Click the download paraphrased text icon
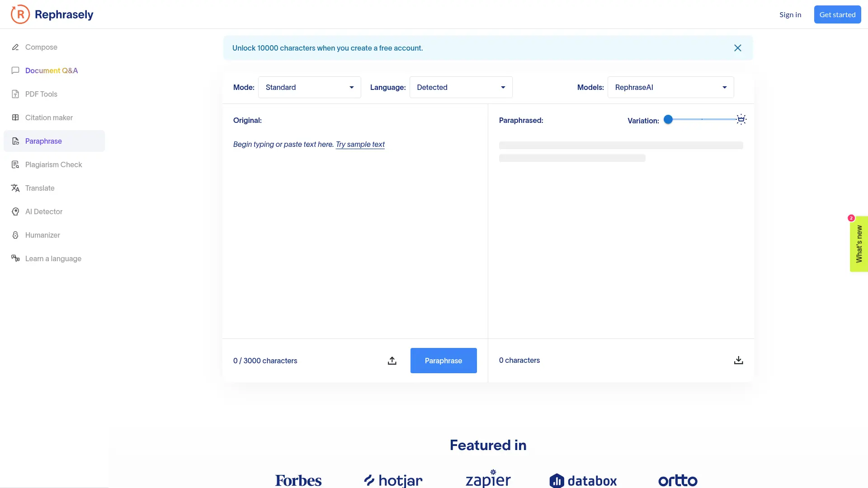 [738, 360]
